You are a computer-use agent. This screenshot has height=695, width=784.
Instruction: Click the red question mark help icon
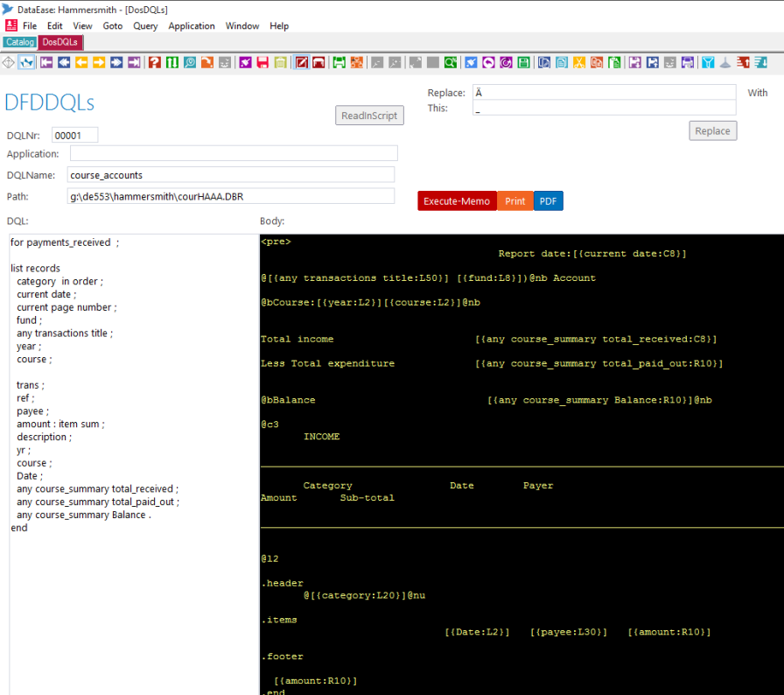[x=155, y=62]
